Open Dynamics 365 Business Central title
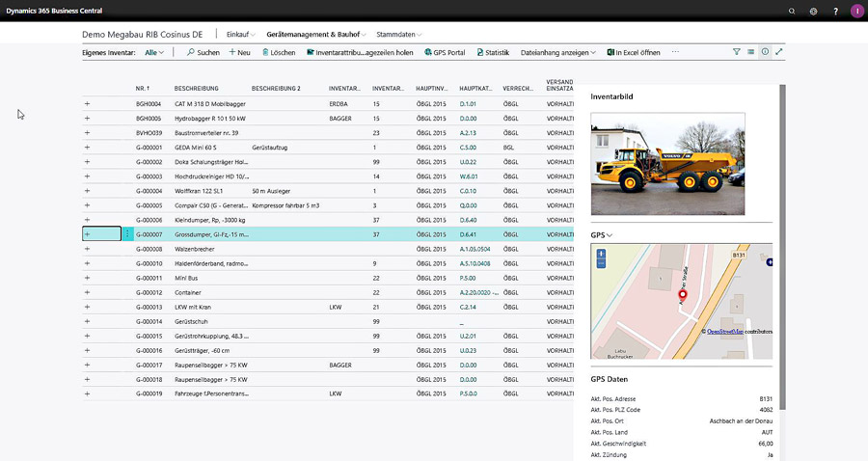 [x=54, y=11]
